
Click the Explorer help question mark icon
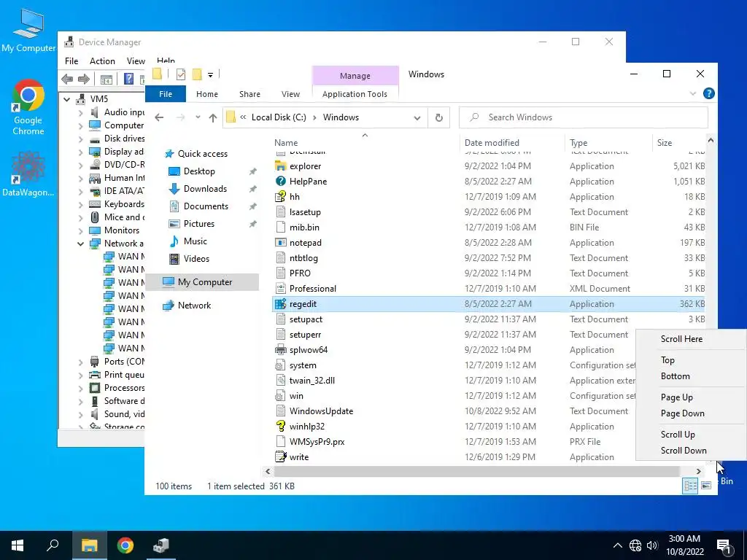(708, 94)
